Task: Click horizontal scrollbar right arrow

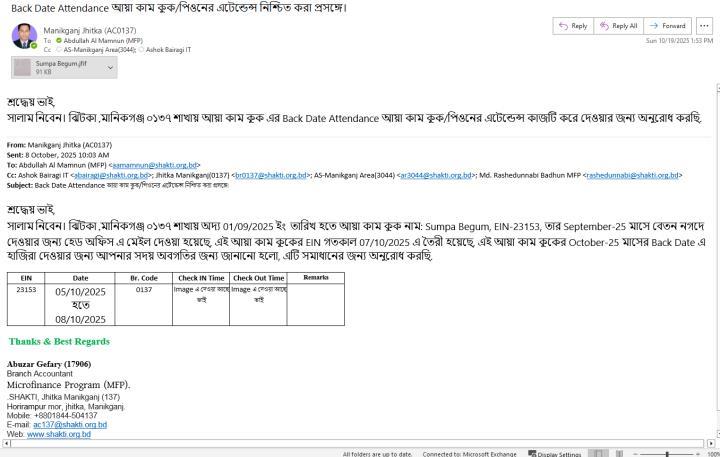Action: [710, 441]
